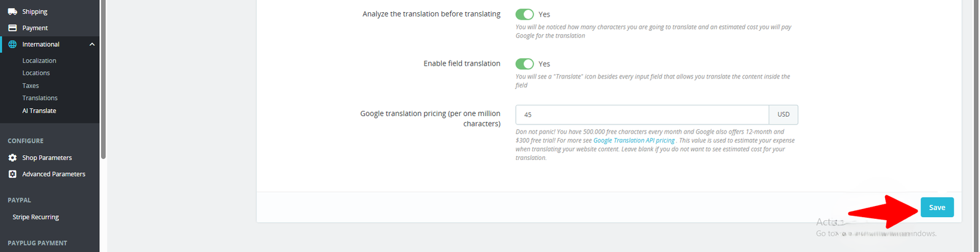The height and width of the screenshot is (252, 980).
Task: Open Localization submenu item
Action: (x=39, y=61)
